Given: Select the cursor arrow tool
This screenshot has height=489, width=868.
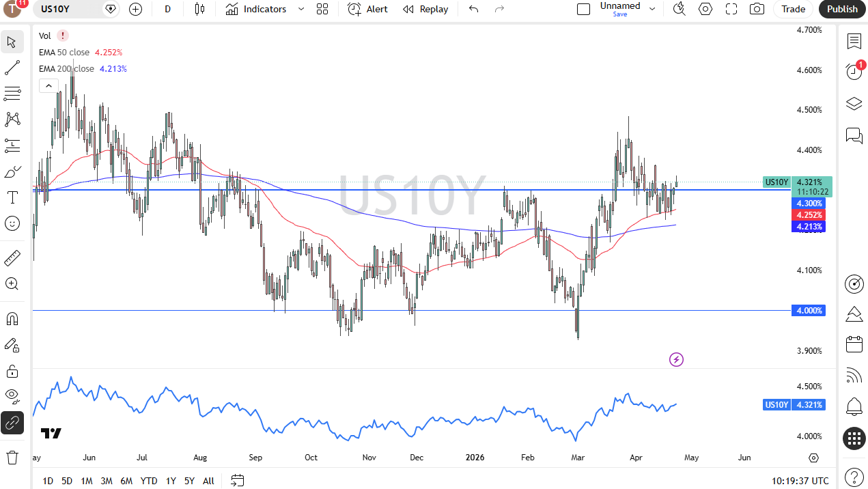Looking at the screenshot, I should (x=12, y=42).
